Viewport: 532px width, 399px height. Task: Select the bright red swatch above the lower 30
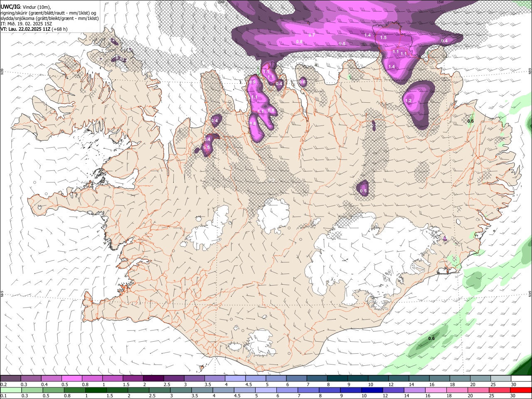click(521, 390)
